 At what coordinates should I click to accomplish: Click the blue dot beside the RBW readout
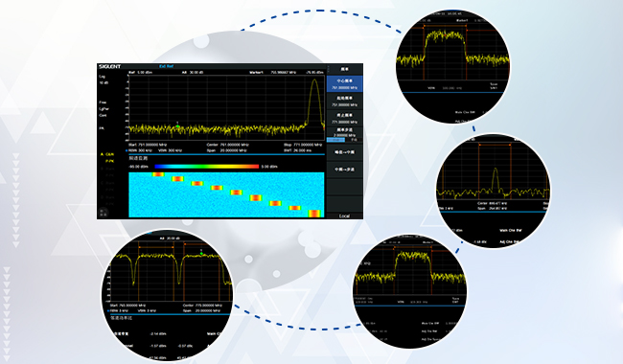click(127, 150)
